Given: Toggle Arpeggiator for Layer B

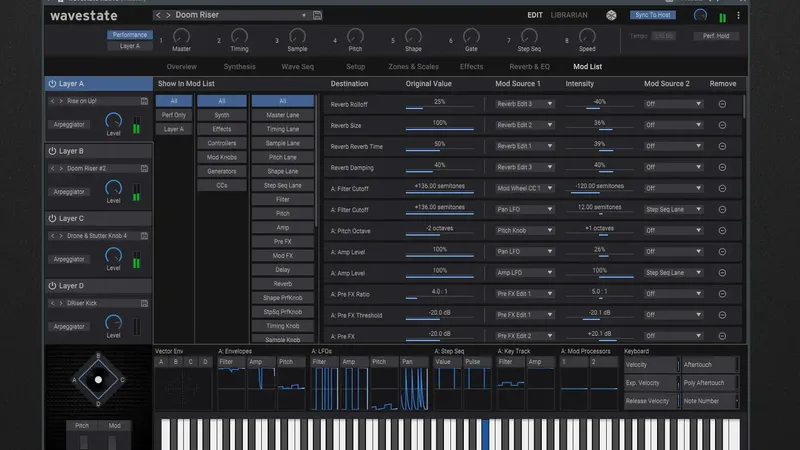Looking at the screenshot, I should 69,192.
